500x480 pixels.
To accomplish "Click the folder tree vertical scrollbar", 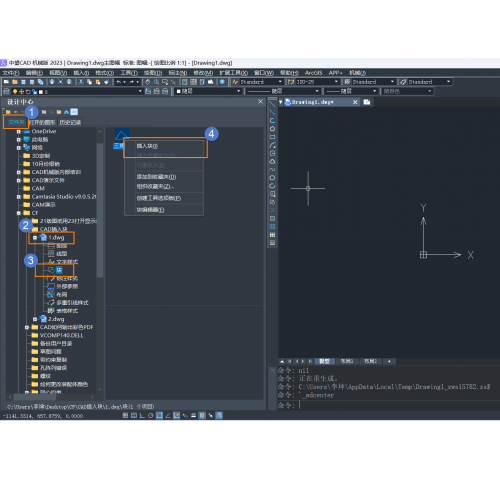I will 100,210.
